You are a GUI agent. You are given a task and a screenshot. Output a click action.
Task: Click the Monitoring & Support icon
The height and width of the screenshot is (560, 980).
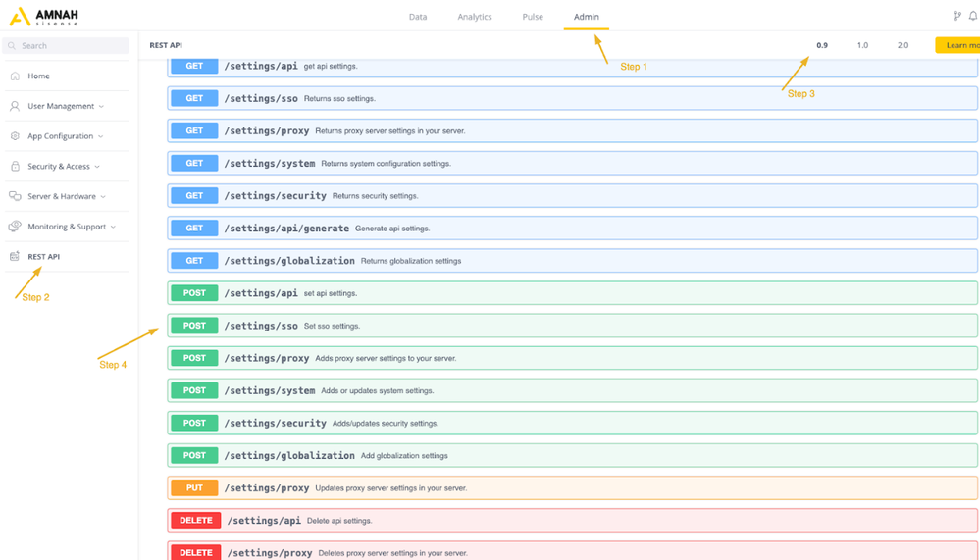click(x=15, y=227)
